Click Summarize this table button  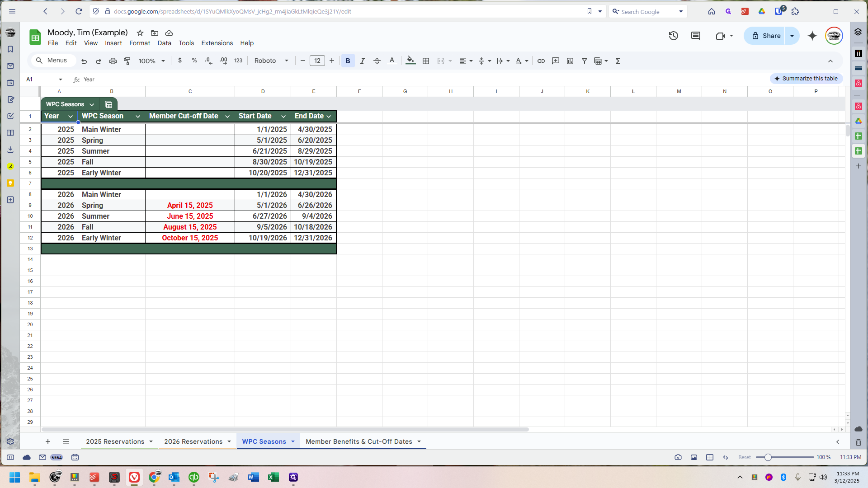point(806,79)
